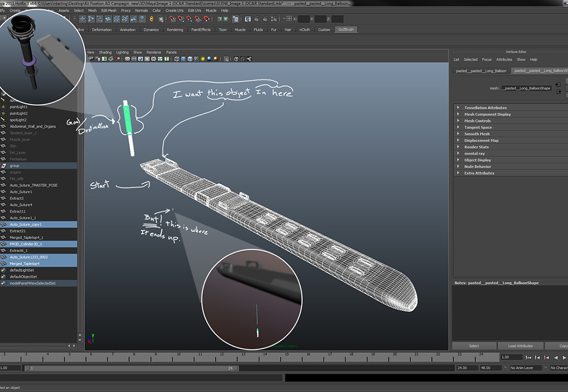Click the camera bookmarks icon
568x392 pixels.
(x=104, y=59)
